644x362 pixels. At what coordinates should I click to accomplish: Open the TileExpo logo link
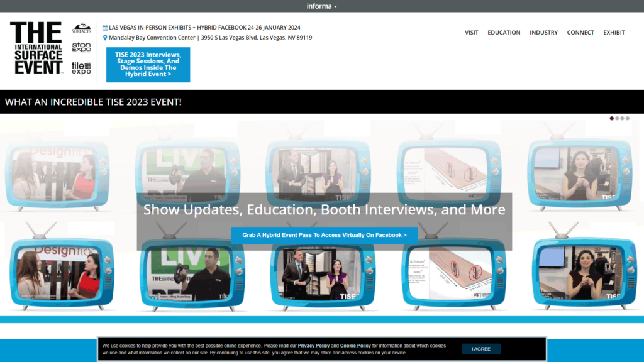81,68
